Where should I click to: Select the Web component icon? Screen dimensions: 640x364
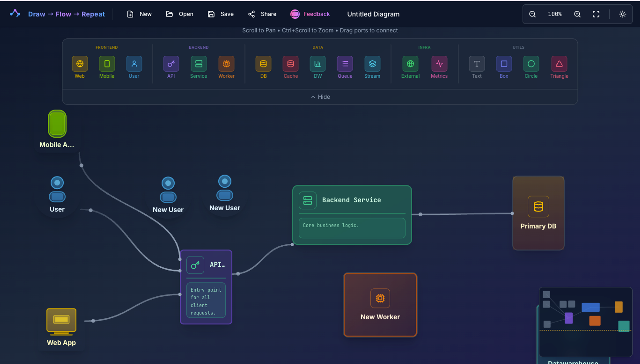point(79,64)
